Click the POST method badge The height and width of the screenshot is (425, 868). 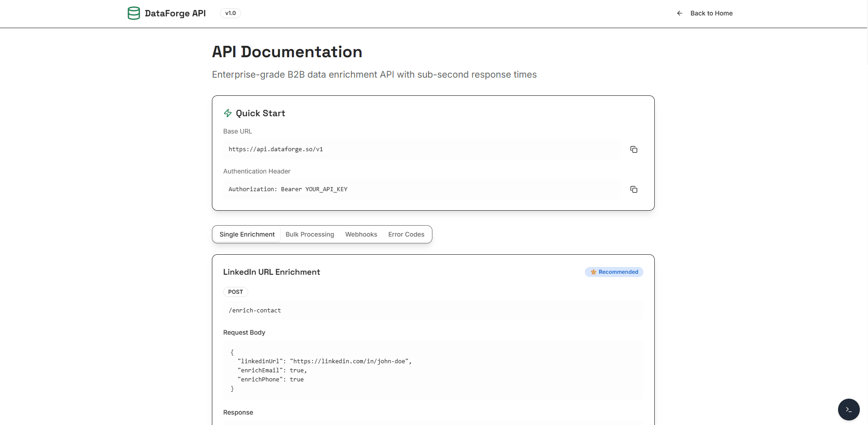235,292
